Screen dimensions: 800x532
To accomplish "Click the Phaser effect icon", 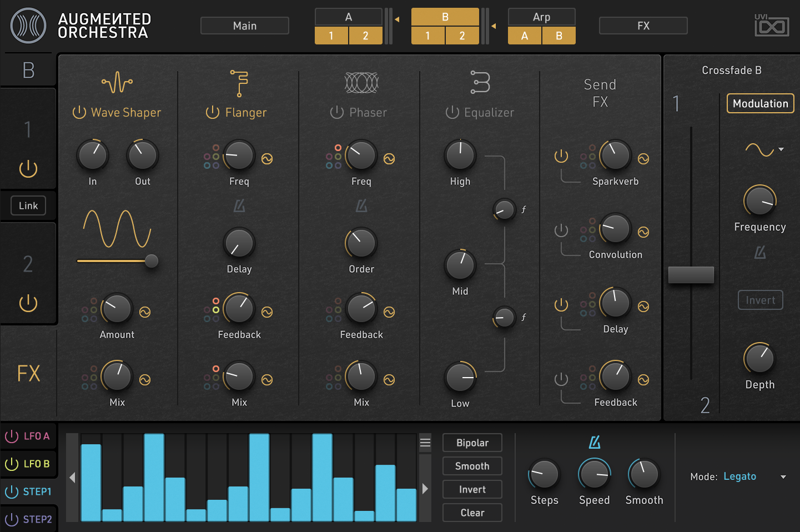I will click(x=361, y=83).
